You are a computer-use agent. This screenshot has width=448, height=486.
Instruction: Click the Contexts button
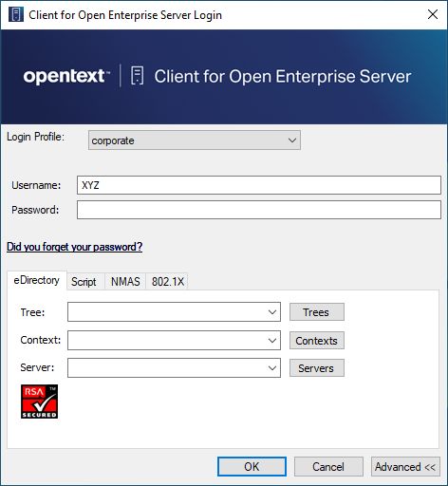(317, 341)
